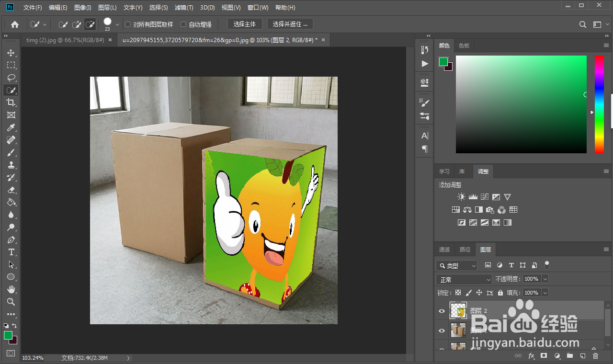613x364 pixels.
Task: Select the Ellipse shape tool
Action: [11, 277]
